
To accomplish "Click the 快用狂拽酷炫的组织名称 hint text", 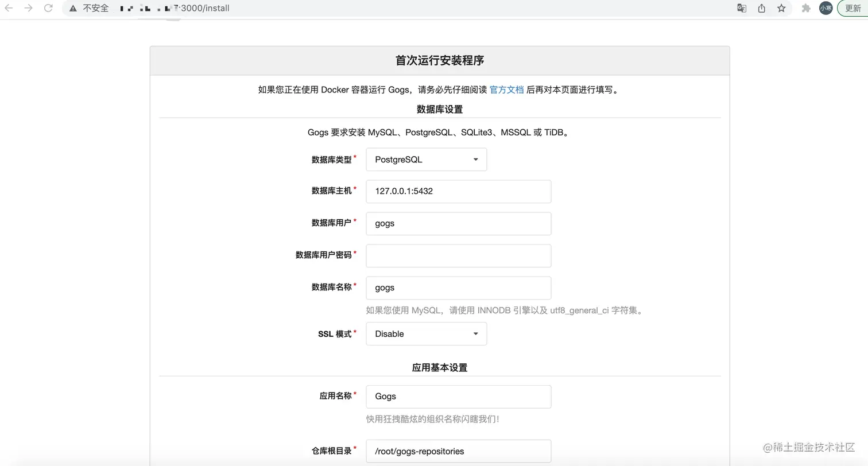I will click(433, 419).
